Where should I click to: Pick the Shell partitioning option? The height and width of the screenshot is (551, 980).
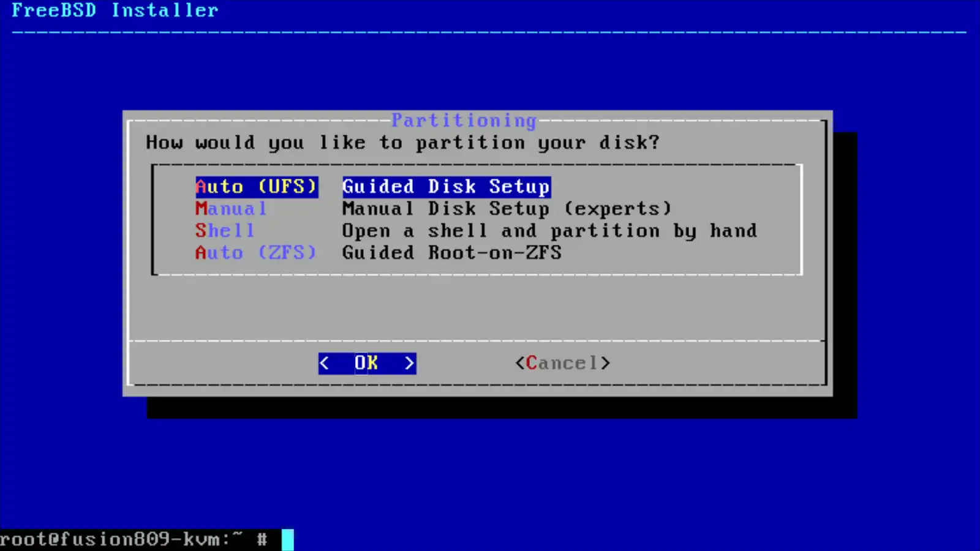225,231
